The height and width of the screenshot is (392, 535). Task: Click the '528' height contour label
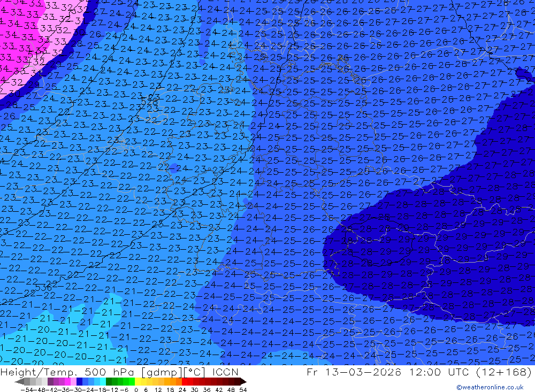(149, 101)
